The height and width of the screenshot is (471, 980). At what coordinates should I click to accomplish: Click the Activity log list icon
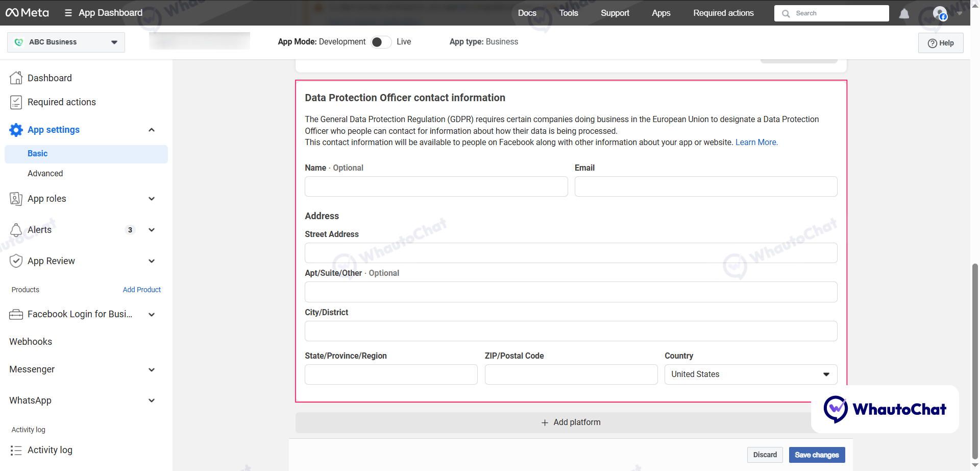tap(16, 450)
